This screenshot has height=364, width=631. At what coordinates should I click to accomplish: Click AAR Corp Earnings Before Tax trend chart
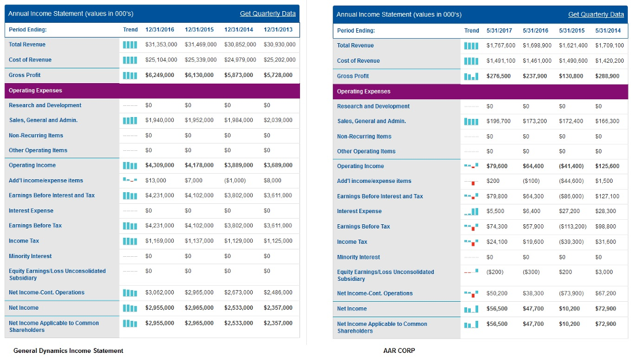471,227
